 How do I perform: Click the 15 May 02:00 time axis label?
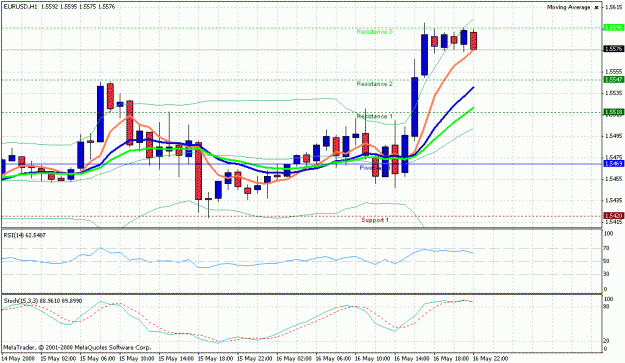click(x=58, y=359)
